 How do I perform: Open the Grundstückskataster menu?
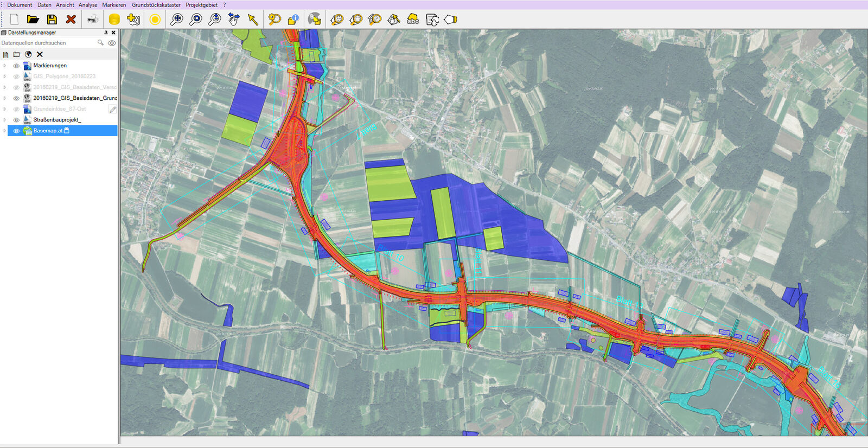coord(156,5)
